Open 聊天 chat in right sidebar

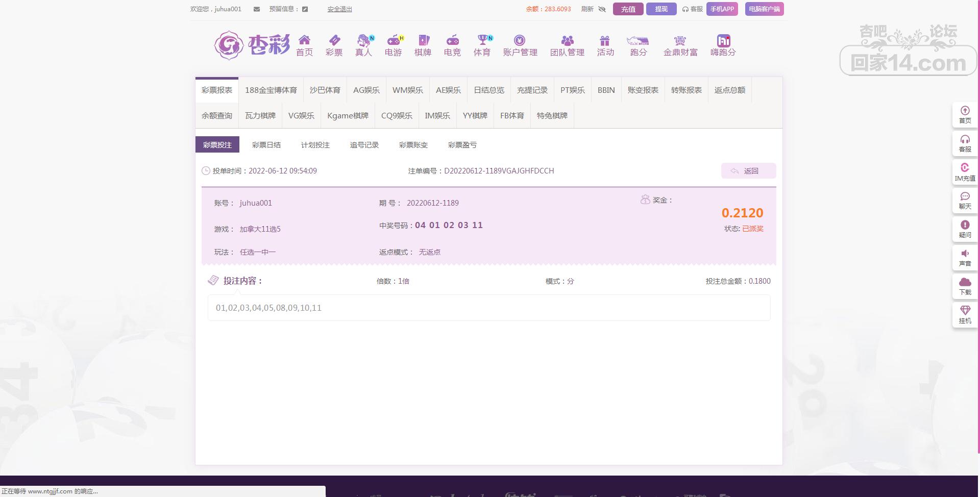(x=965, y=201)
